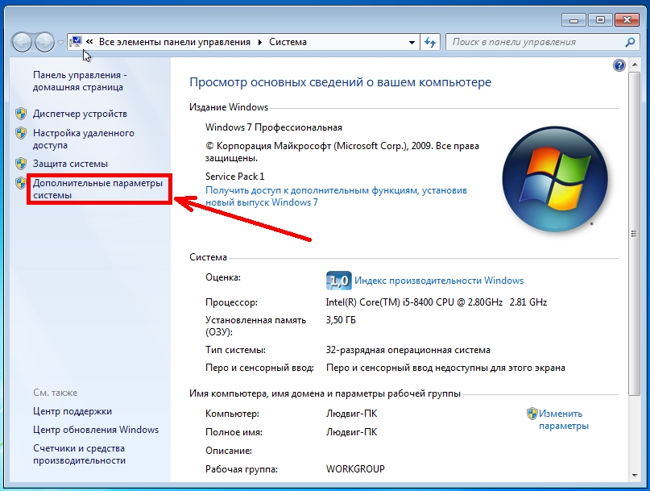Click the back navigation arrow button
Image resolution: width=650 pixels, height=491 pixels.
click(x=22, y=42)
